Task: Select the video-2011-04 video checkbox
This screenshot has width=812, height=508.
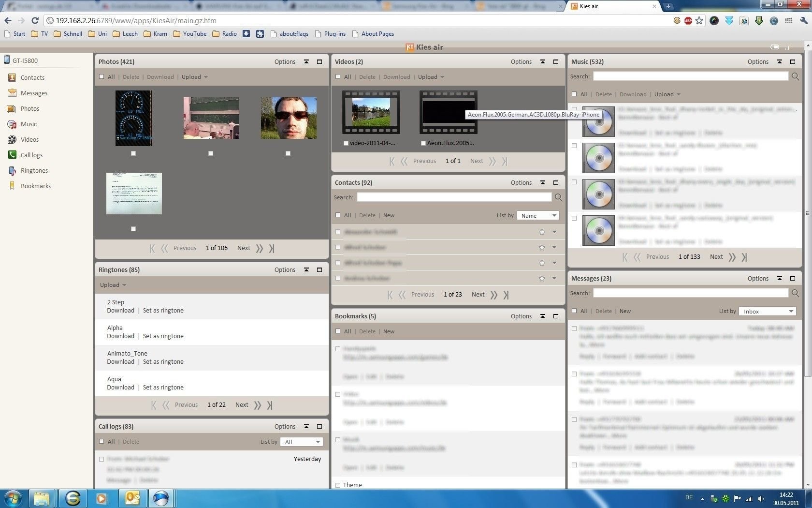Action: click(346, 143)
